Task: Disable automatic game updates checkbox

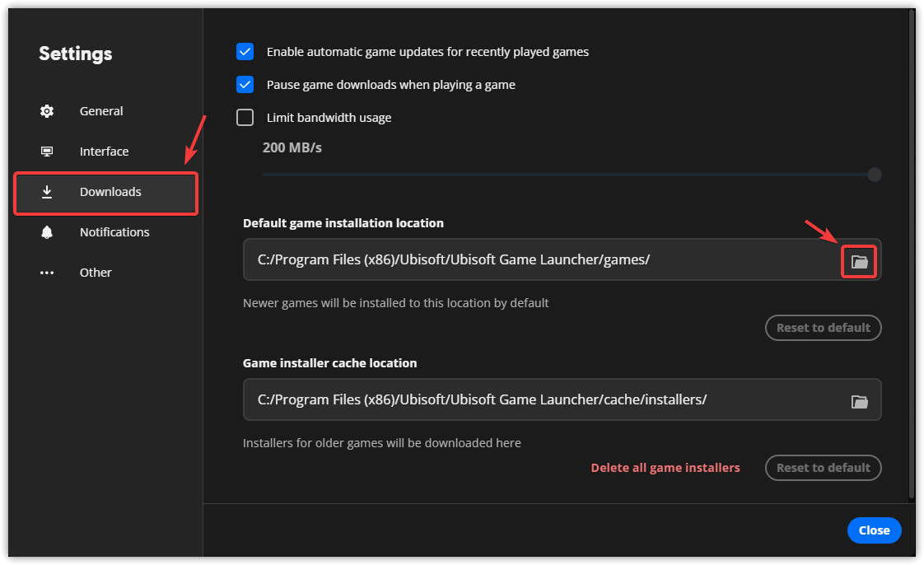Action: click(x=245, y=52)
